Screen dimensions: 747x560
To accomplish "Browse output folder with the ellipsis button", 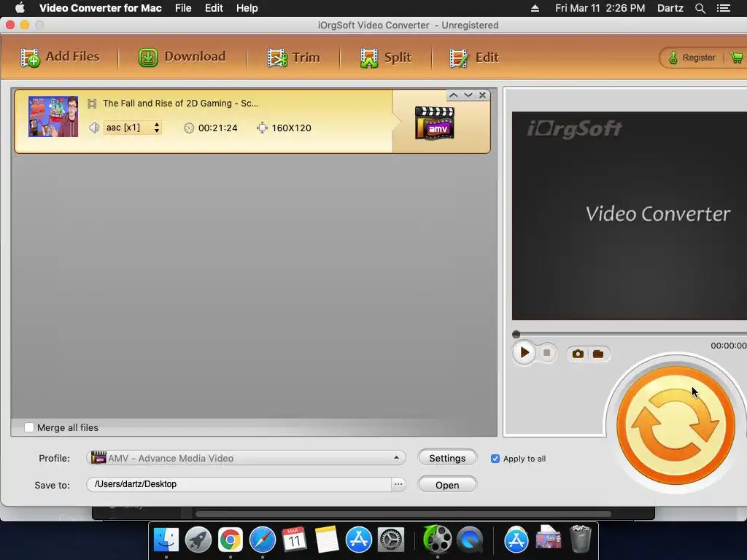I will [398, 484].
